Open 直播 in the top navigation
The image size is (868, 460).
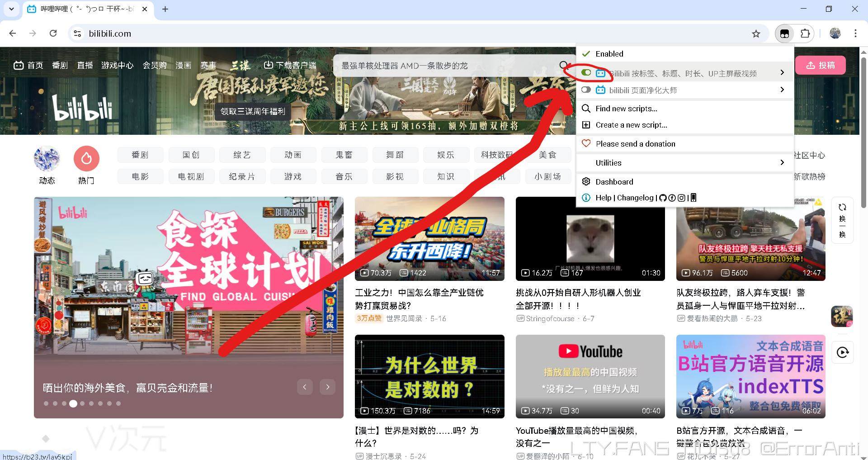tap(85, 66)
